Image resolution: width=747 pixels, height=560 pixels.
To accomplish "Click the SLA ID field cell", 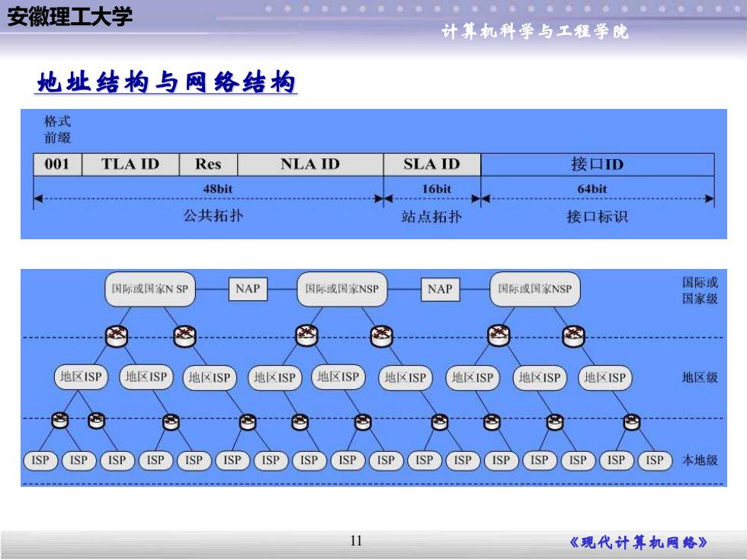I will [432, 165].
